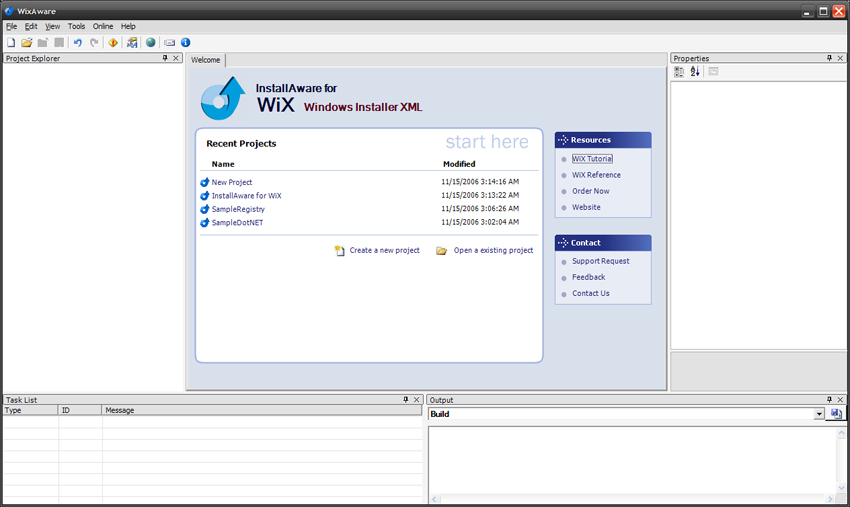Open the InstallAware for WiX recent project

coord(247,196)
